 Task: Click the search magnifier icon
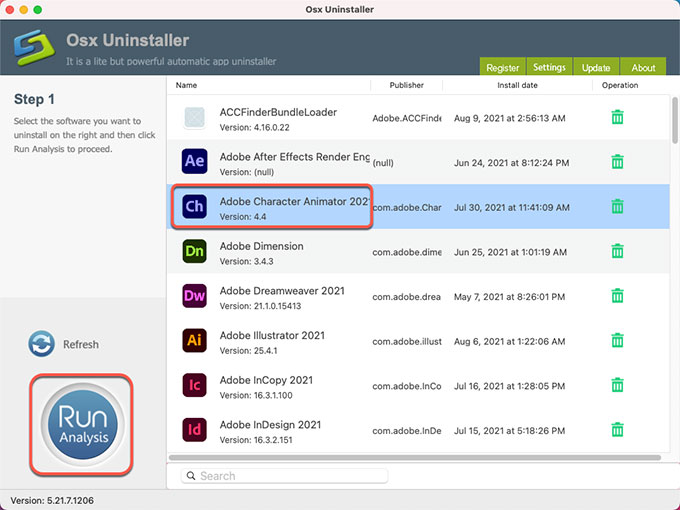[191, 476]
